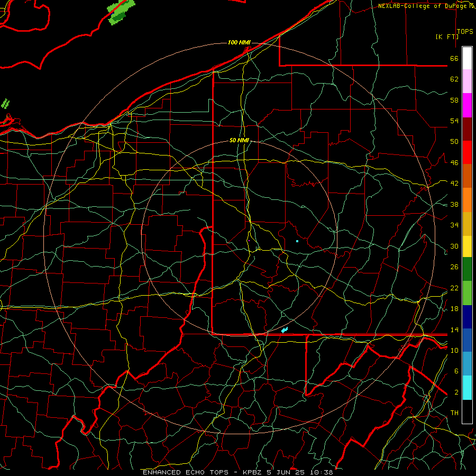Click the "42" legend label

tap(454, 184)
